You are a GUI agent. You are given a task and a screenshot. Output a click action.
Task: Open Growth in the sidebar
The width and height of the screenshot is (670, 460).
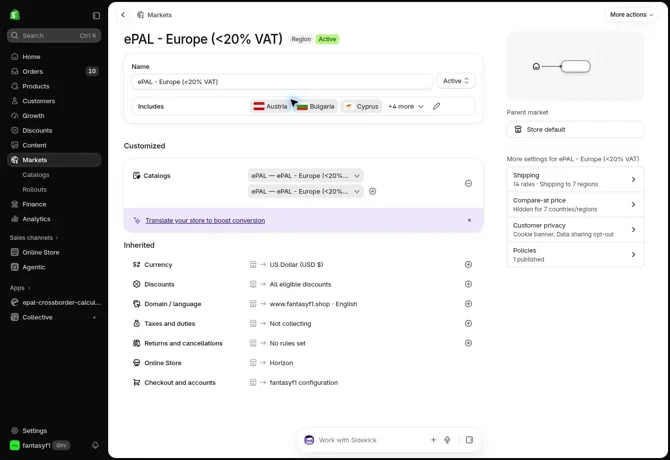54,116
